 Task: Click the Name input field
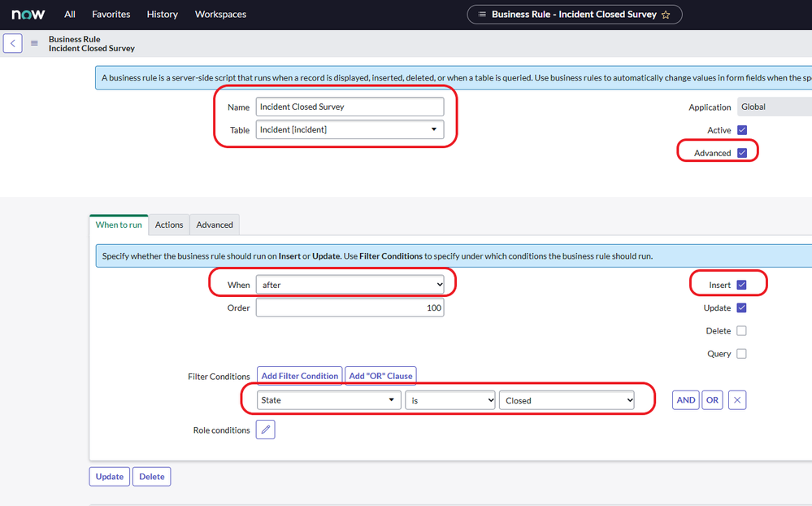pyautogui.click(x=350, y=107)
